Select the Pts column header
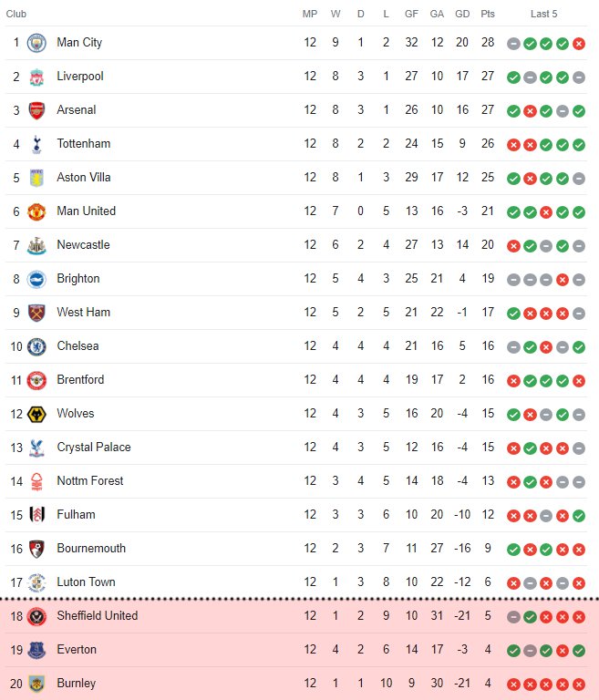The height and width of the screenshot is (700, 599). (x=488, y=14)
